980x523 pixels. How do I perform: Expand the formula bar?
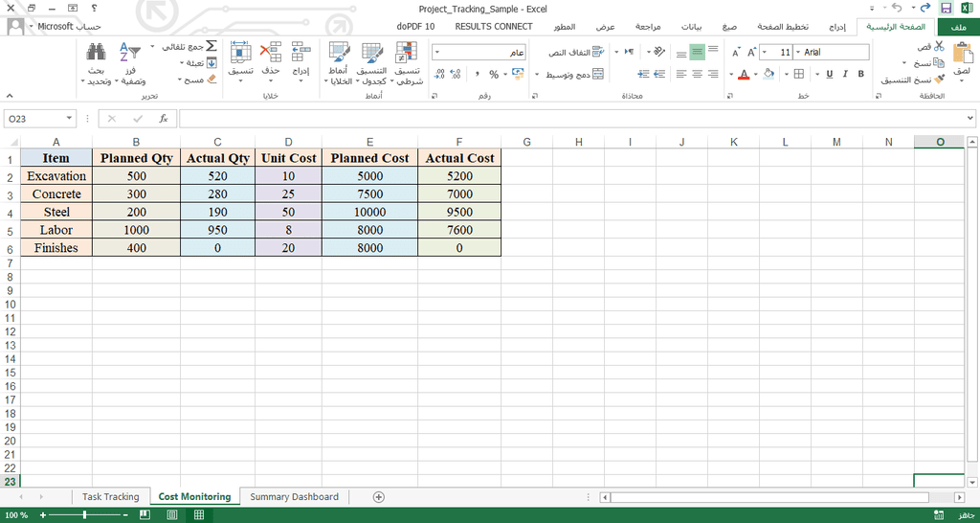970,118
